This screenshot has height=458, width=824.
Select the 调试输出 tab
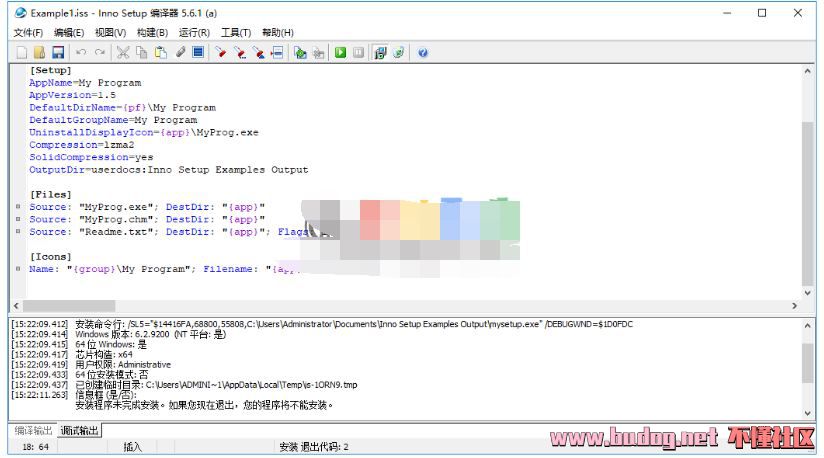80,431
